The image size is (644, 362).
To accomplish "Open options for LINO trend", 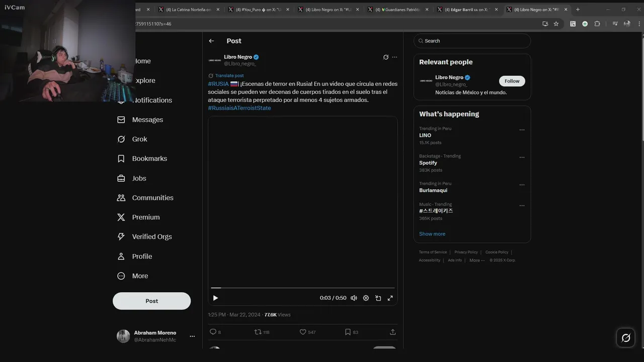I will pos(522,130).
